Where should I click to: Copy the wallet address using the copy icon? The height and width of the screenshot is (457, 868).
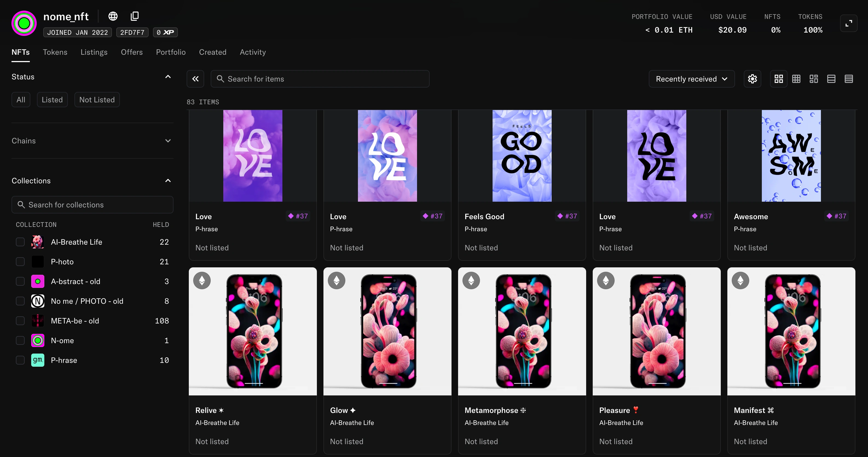134,16
